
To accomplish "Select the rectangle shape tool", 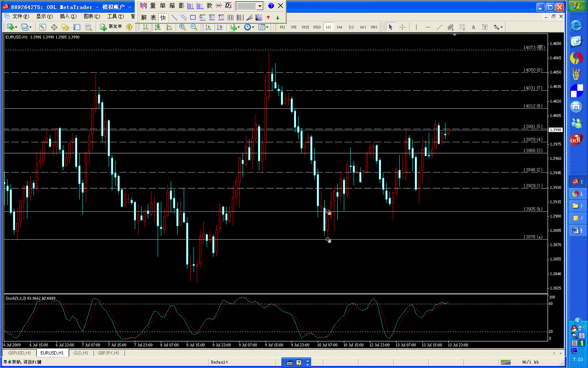I will pos(193,17).
